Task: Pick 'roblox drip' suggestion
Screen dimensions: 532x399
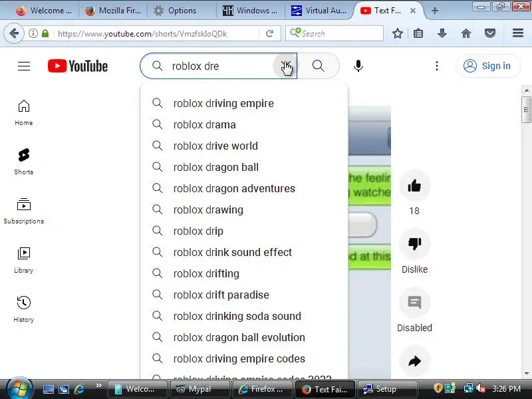Action: point(243,231)
